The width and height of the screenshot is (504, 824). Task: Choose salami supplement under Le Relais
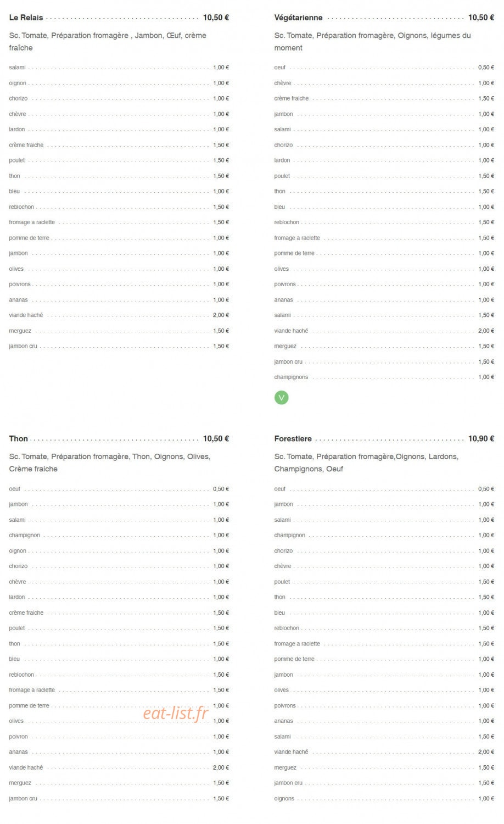point(119,68)
